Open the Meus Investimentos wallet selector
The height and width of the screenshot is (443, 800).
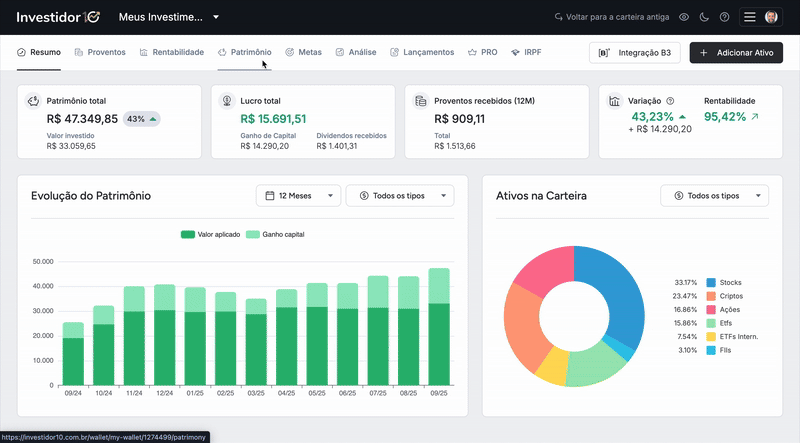168,17
